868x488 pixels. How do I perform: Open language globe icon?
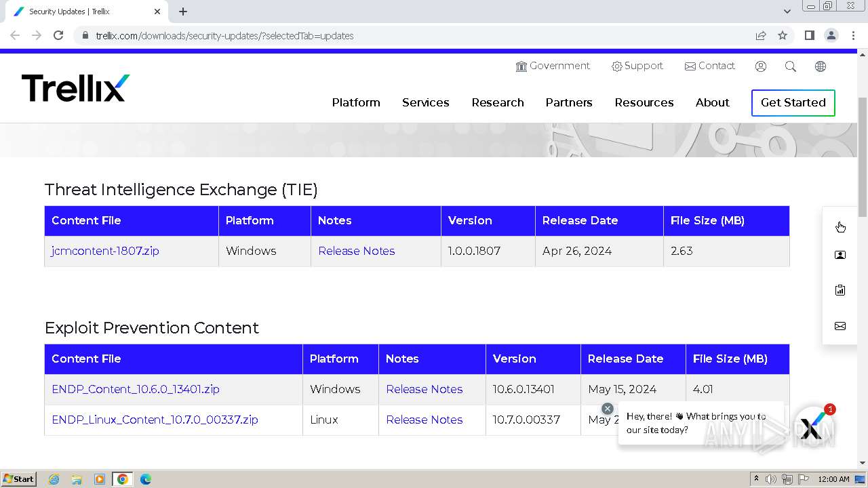tap(821, 66)
